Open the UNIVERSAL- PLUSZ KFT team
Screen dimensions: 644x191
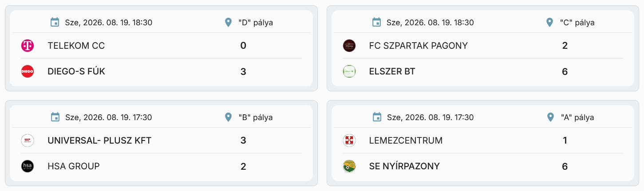(99, 140)
